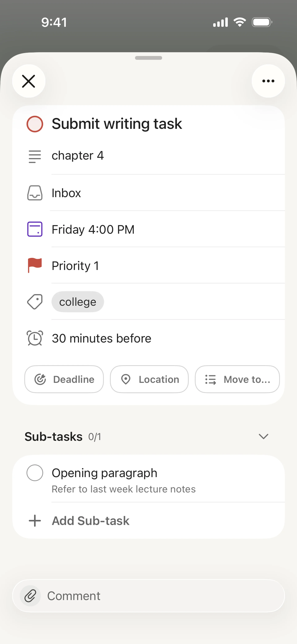297x644 pixels.
Task: Tap the label tag icon
Action: (x=35, y=302)
